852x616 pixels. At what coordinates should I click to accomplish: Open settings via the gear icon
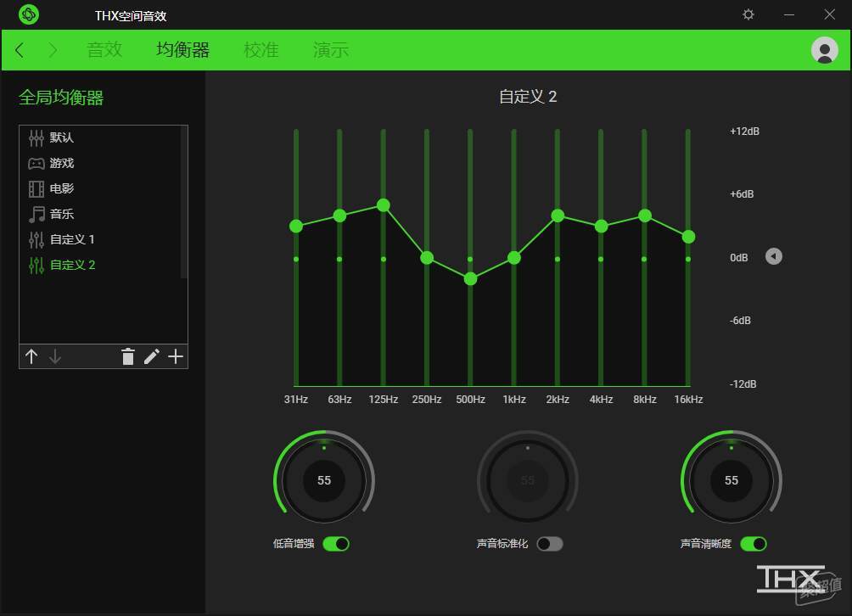coord(748,14)
